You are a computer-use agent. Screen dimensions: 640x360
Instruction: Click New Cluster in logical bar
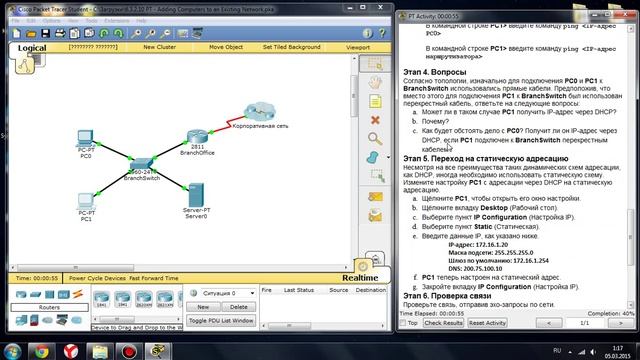point(159,47)
